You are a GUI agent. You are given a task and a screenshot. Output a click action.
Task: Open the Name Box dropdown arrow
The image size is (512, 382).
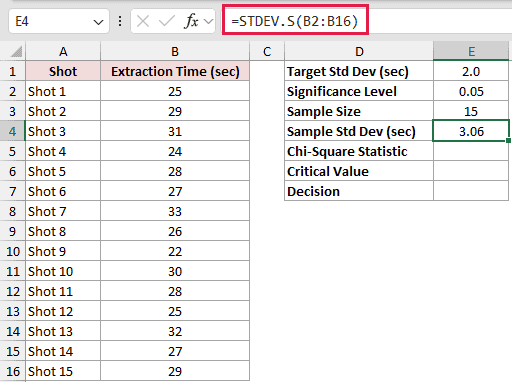click(x=98, y=22)
